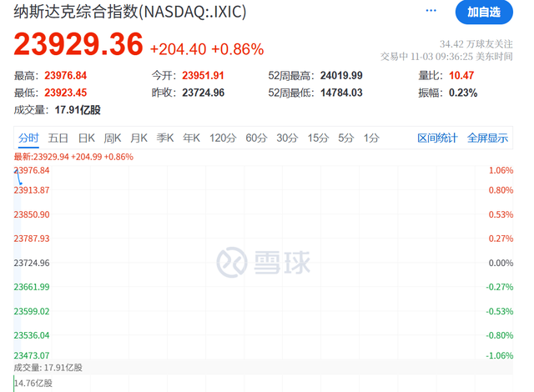Switch to the 周K weekly chart
The width and height of the screenshot is (534, 392).
click(113, 138)
